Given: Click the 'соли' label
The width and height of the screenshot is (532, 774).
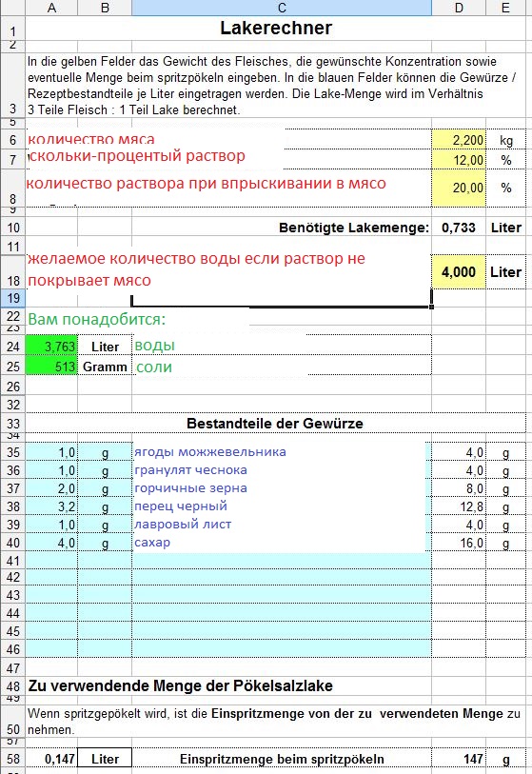Looking at the screenshot, I should (154, 367).
